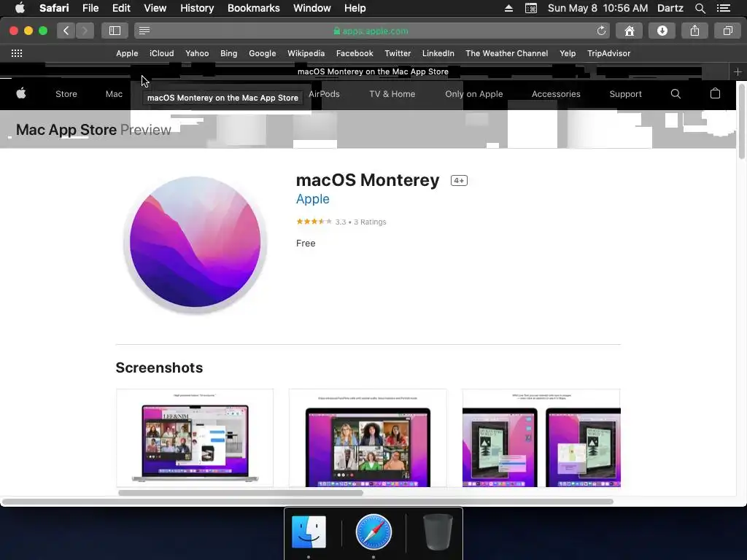Go back with the Safari back arrow
Viewport: 747px width, 560px height.
pyautogui.click(x=66, y=31)
